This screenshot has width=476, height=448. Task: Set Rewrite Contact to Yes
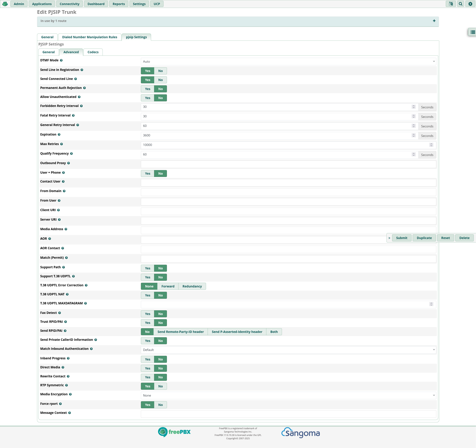click(147, 377)
